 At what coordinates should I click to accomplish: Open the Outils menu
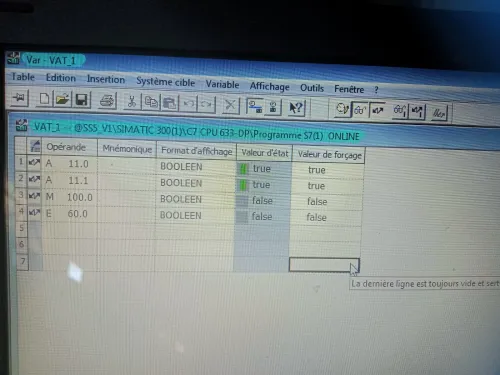[x=312, y=88]
